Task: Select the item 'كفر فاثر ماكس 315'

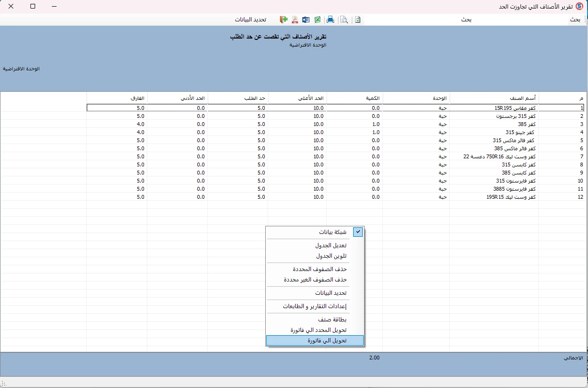Action: click(x=514, y=140)
